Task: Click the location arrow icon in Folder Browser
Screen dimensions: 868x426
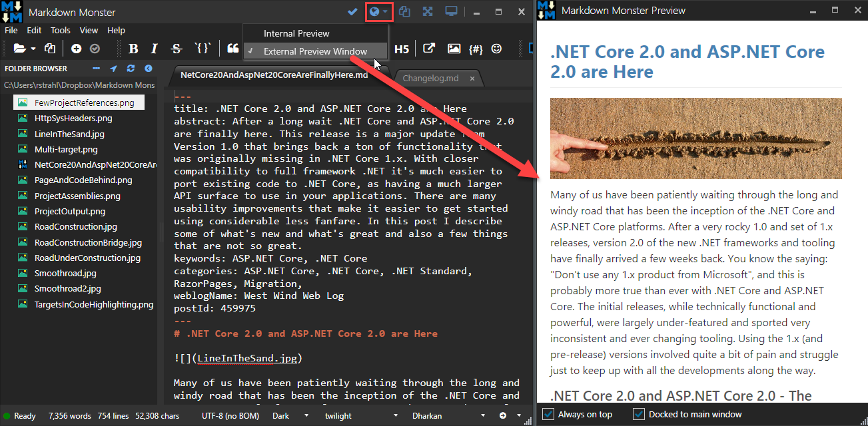Action: click(x=113, y=68)
